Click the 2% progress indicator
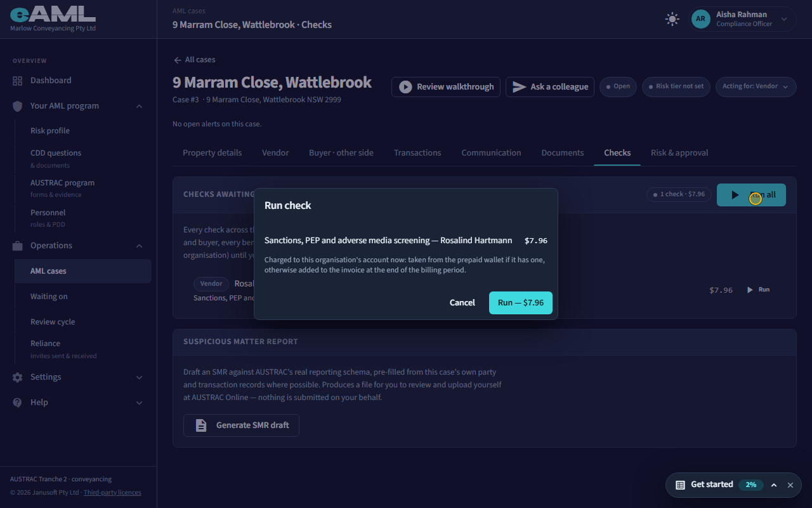812x508 pixels. click(751, 485)
